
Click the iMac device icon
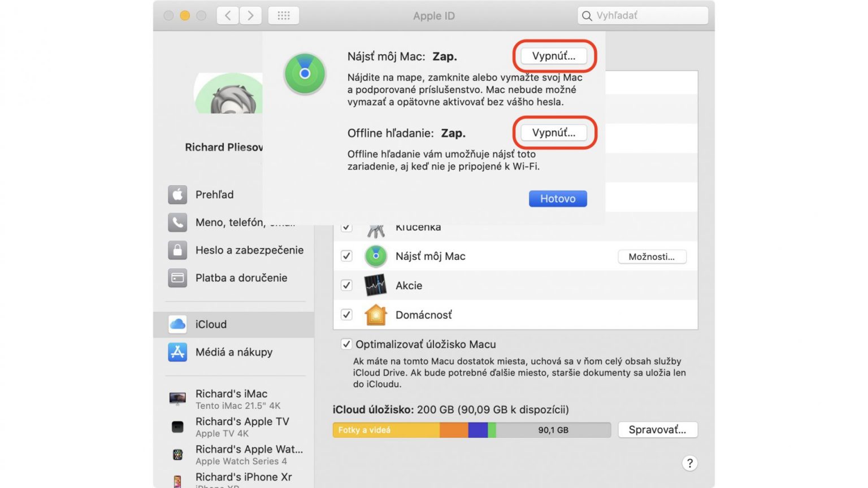(177, 399)
